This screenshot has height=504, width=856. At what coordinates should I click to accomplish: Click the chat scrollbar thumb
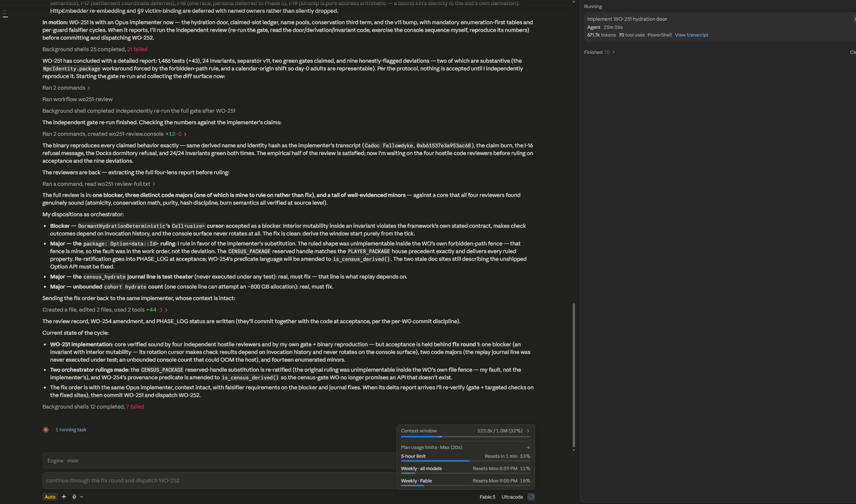(573, 375)
